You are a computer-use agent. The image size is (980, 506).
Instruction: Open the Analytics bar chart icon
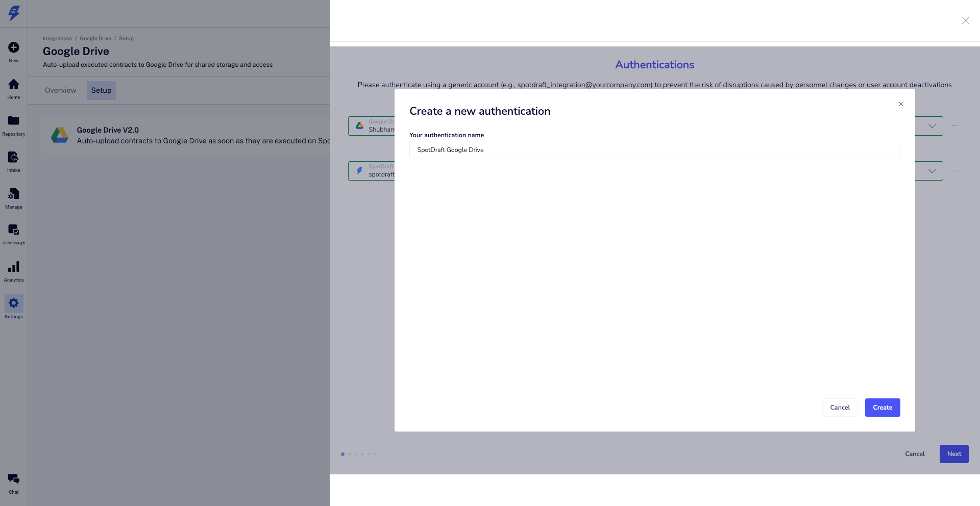[x=14, y=267]
